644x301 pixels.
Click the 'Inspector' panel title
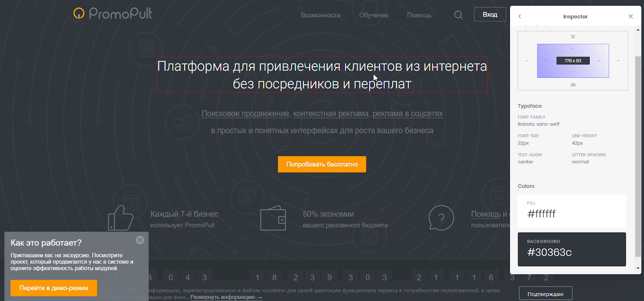click(575, 17)
